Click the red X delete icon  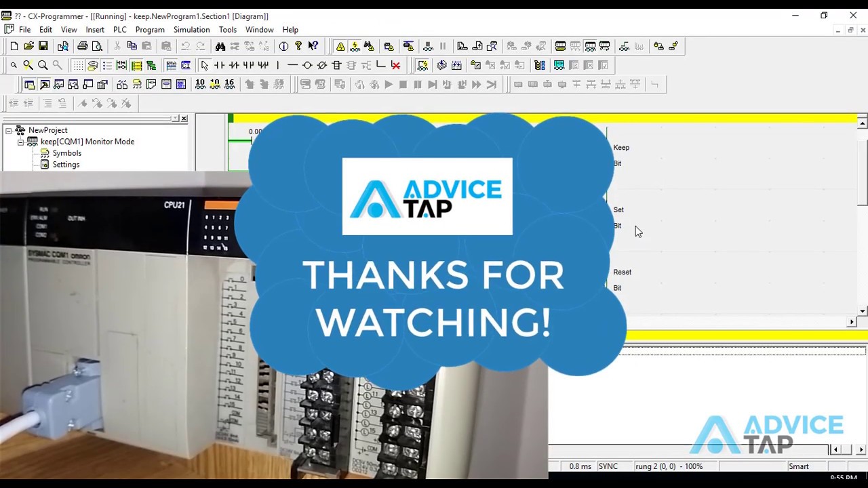point(395,65)
